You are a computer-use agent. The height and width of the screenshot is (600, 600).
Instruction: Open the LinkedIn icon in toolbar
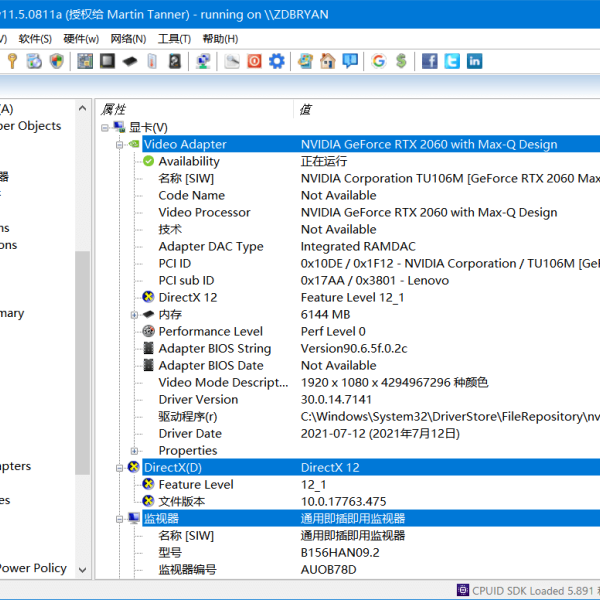click(x=474, y=61)
